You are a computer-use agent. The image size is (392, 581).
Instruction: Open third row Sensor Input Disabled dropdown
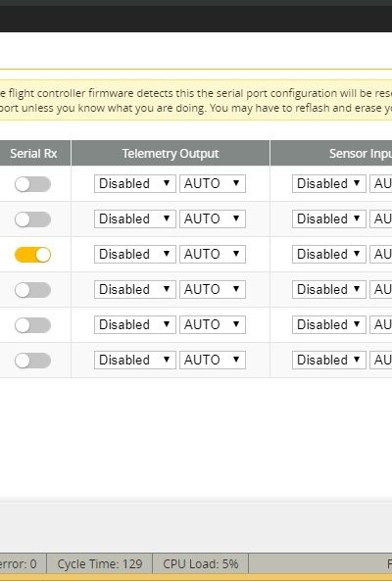pyautogui.click(x=329, y=254)
